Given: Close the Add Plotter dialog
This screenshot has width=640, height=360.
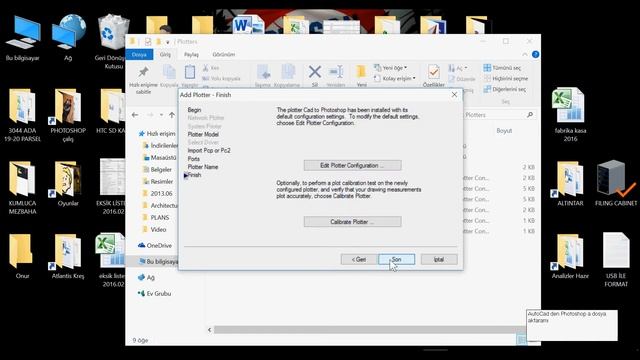Looking at the screenshot, I should (x=454, y=95).
